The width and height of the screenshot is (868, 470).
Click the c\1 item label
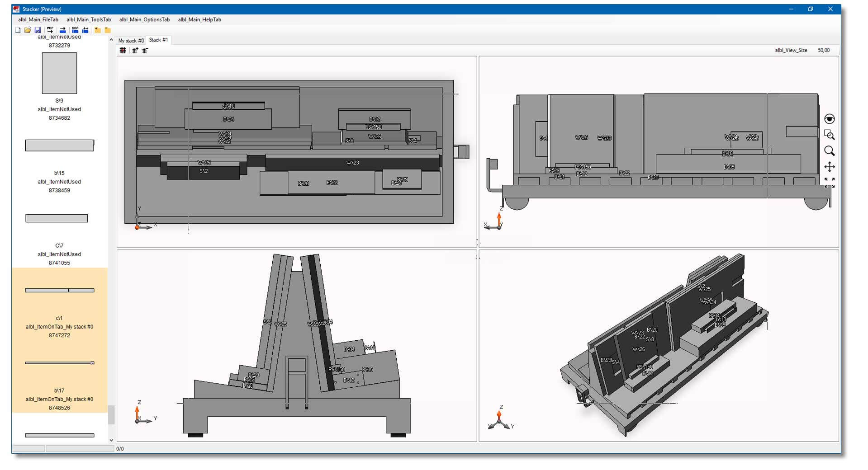click(59, 318)
